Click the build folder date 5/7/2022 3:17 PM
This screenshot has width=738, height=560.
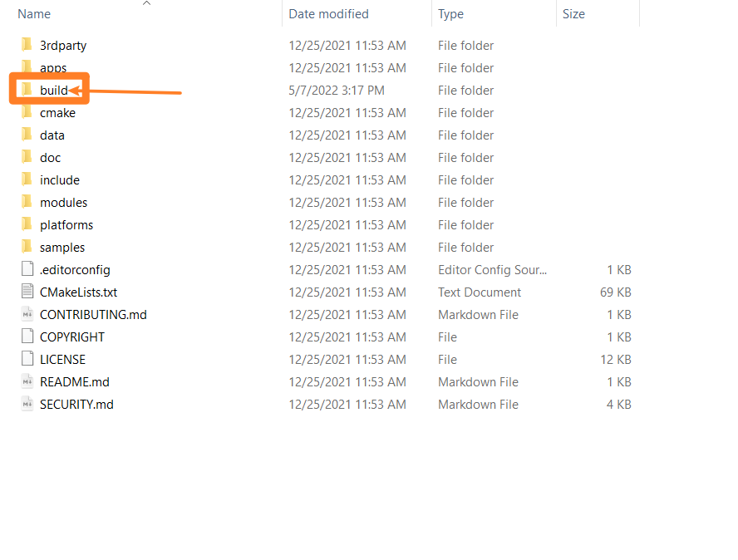(x=337, y=91)
